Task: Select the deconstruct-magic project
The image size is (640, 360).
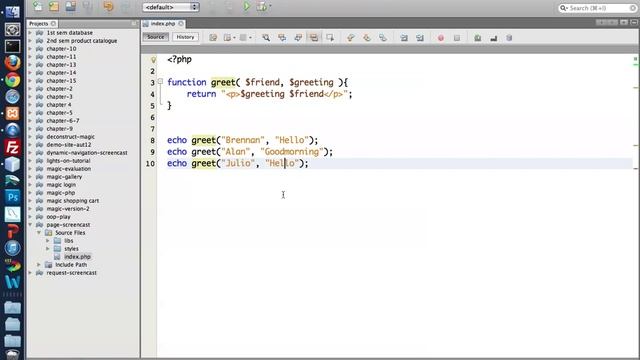Action: (x=70, y=137)
